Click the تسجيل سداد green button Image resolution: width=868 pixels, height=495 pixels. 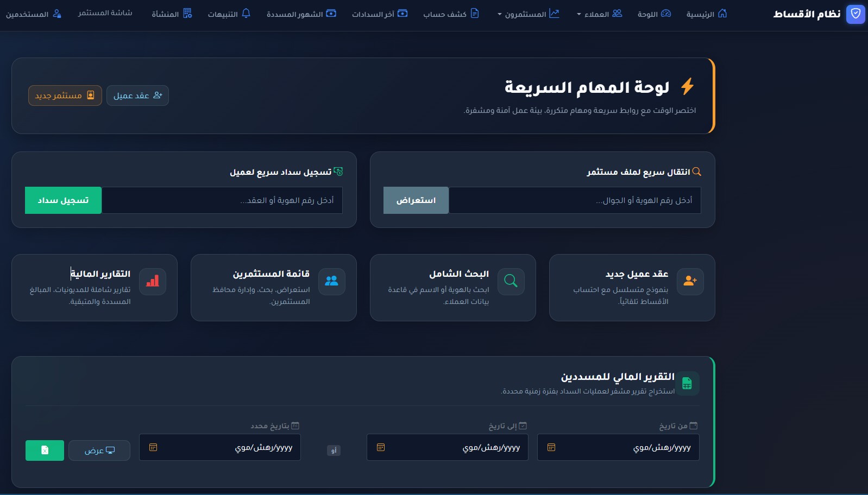coord(63,200)
